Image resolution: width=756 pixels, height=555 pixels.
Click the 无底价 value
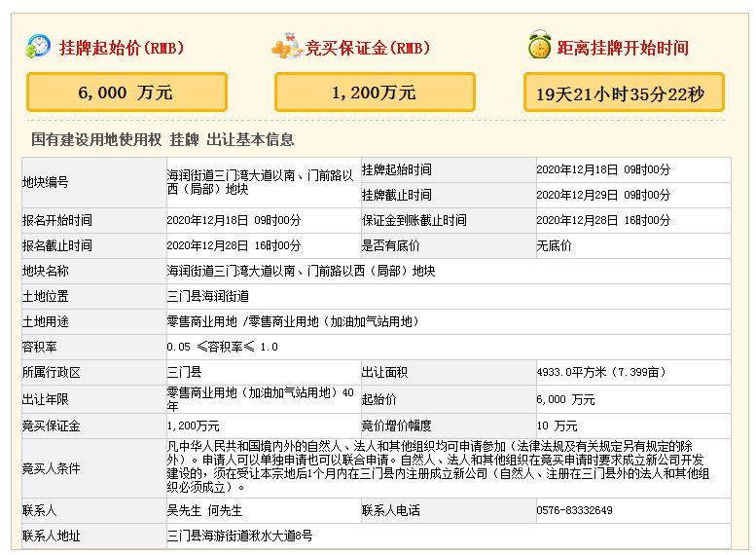[x=554, y=245]
